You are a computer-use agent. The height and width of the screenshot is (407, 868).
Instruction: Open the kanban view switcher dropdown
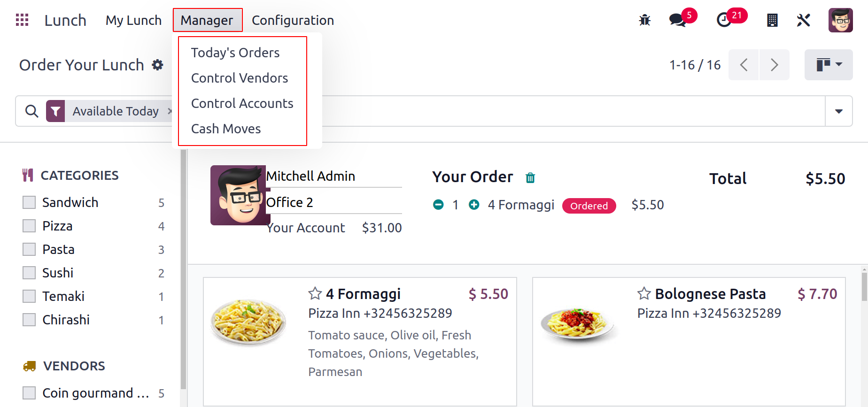click(829, 65)
